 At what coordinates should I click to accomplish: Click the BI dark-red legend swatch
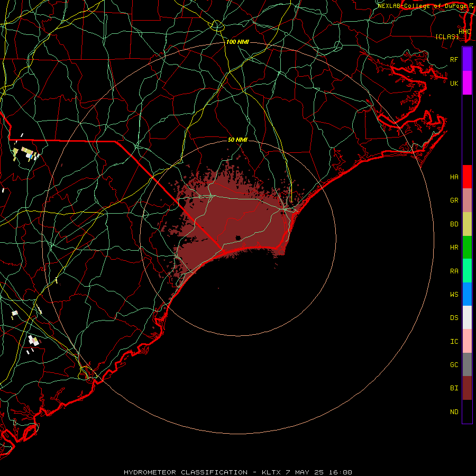coord(467,388)
